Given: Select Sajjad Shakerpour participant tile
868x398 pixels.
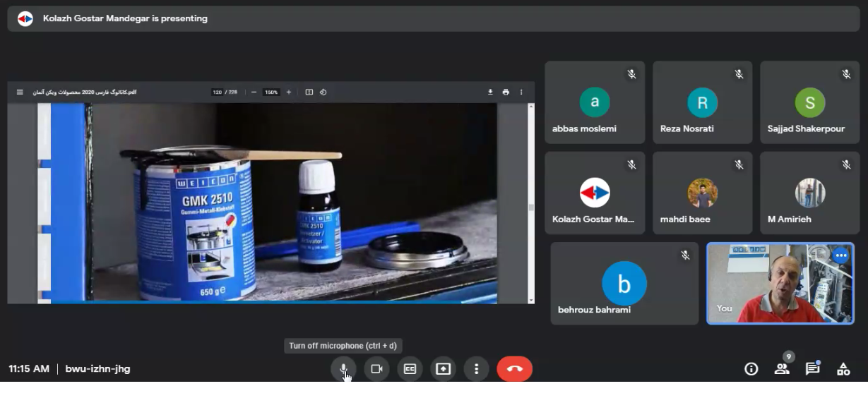Looking at the screenshot, I should (810, 102).
